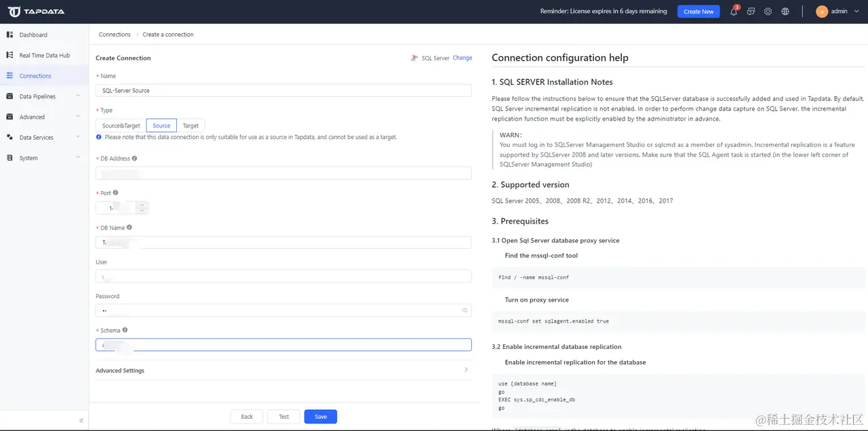
Task: Open the message center icon beside the bell
Action: (x=751, y=12)
